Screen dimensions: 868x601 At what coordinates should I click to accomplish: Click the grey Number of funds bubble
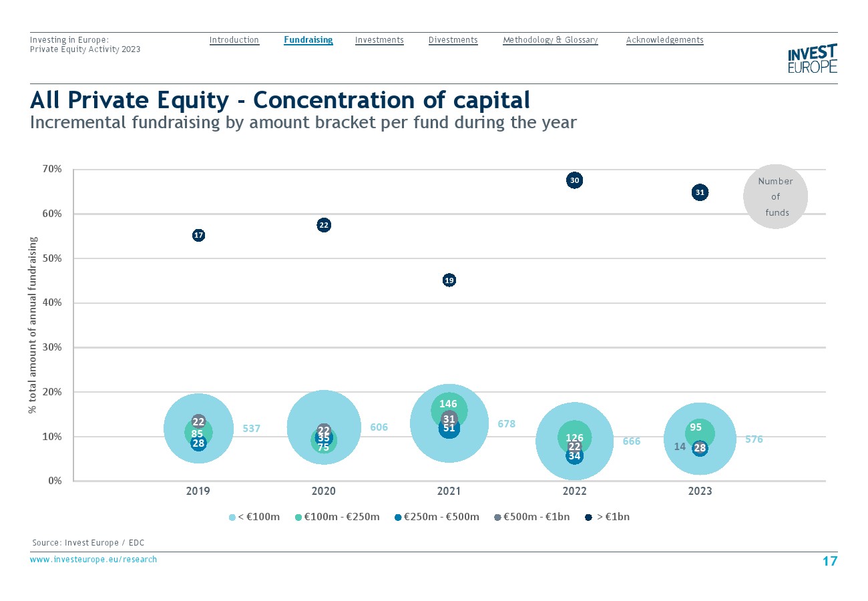click(775, 196)
